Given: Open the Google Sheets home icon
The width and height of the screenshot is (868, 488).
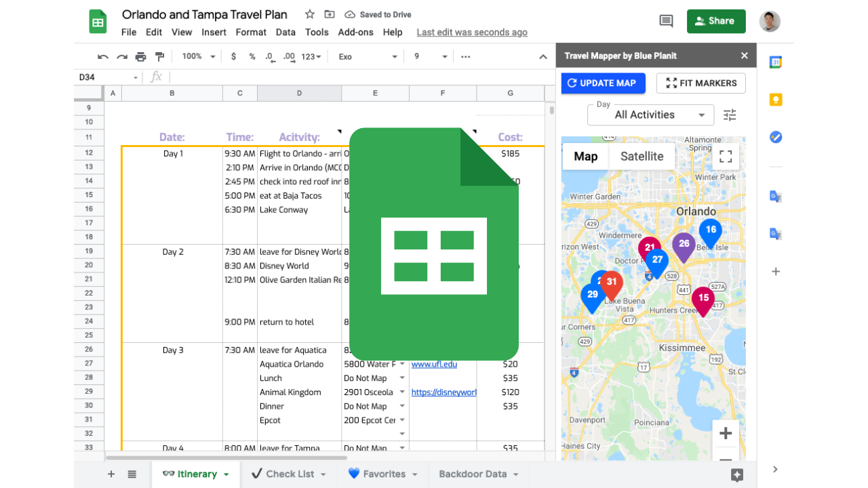Looking at the screenshot, I should pos(98,22).
